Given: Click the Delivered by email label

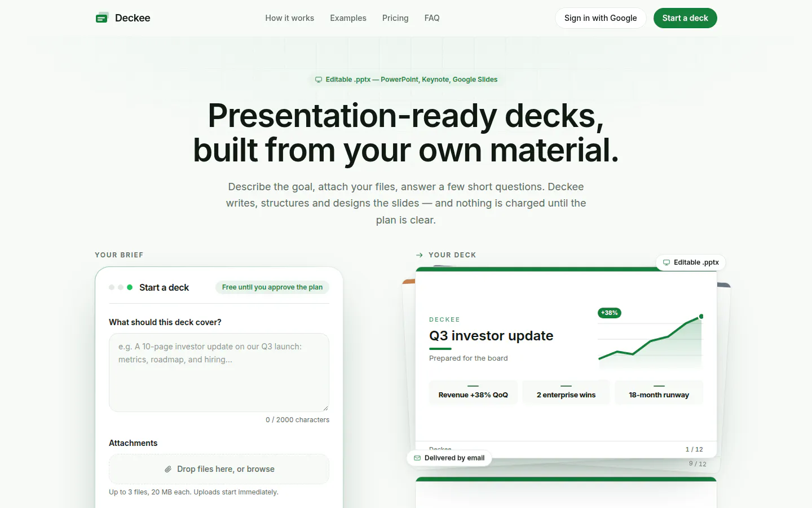Looking at the screenshot, I should coord(454,458).
